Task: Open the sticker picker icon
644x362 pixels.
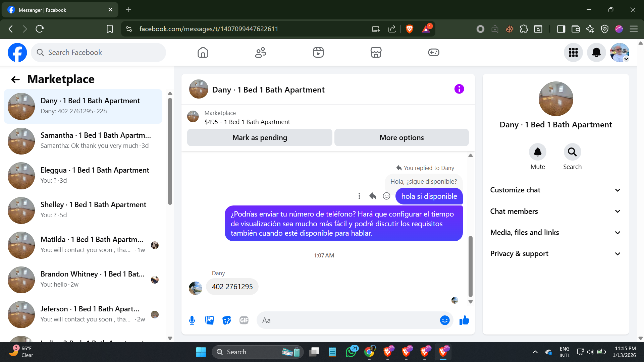Action: pos(227,320)
